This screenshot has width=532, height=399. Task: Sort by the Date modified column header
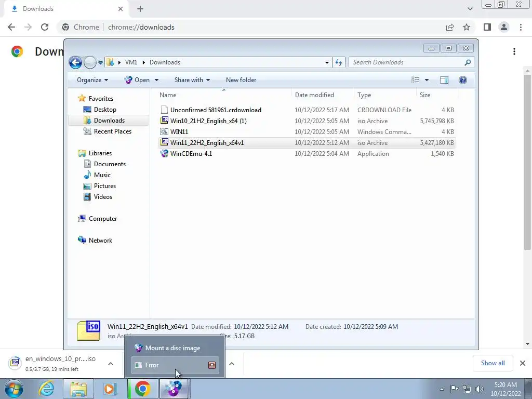(x=322, y=95)
